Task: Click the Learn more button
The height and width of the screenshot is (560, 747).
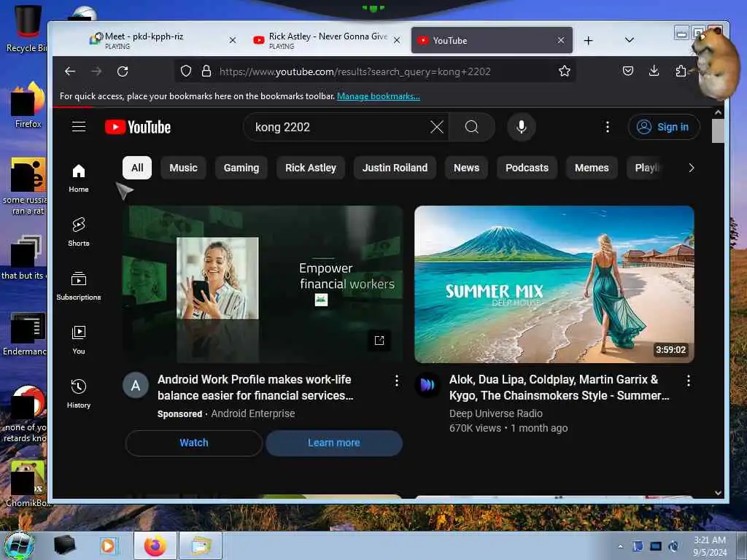Action: point(334,443)
